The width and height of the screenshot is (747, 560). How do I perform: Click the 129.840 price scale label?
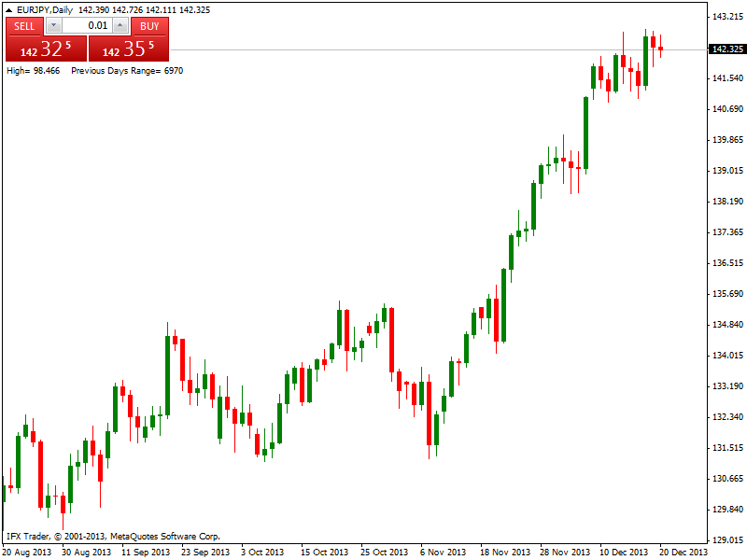pos(728,510)
